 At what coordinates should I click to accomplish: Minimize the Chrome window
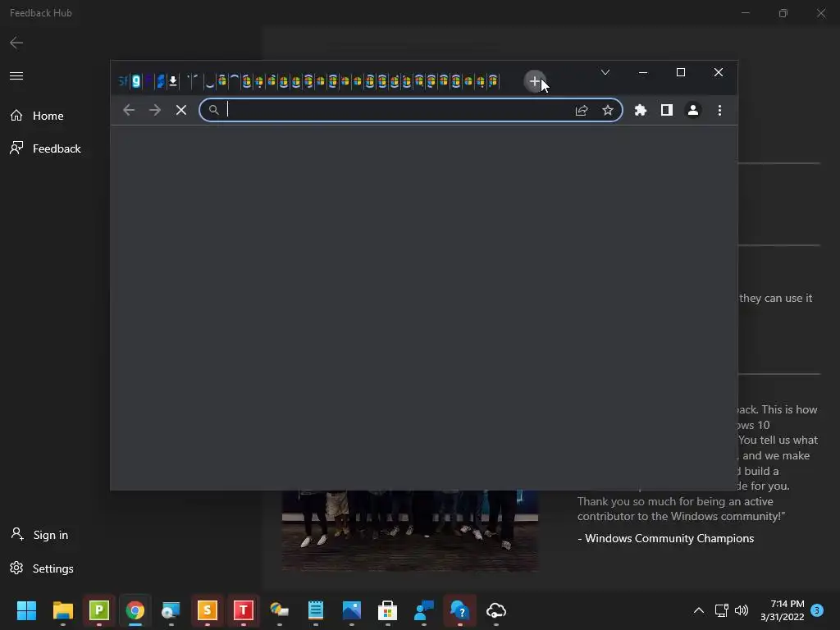[643, 72]
